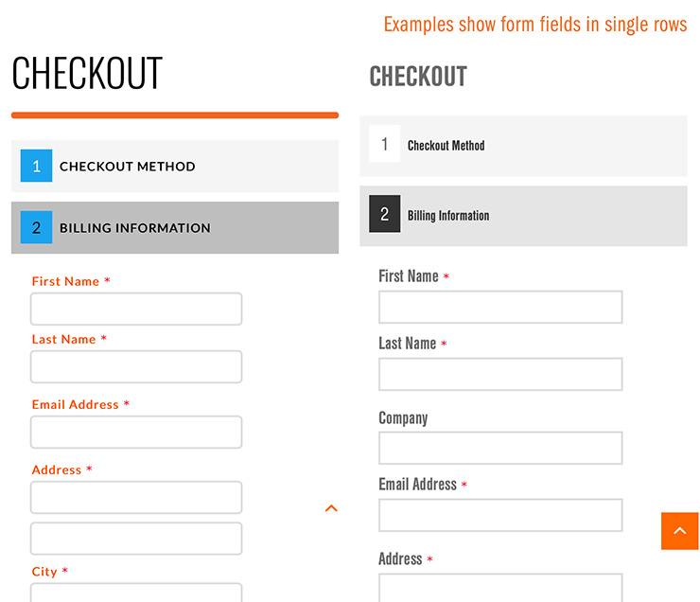This screenshot has height=602, width=700.
Task: Click the right Email Address input field
Action: coord(500,515)
